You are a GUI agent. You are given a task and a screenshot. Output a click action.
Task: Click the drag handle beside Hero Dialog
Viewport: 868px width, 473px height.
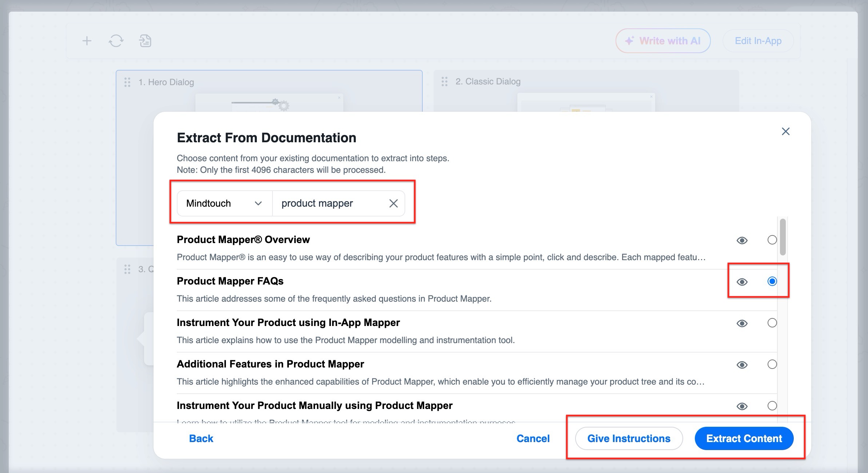coord(127,82)
